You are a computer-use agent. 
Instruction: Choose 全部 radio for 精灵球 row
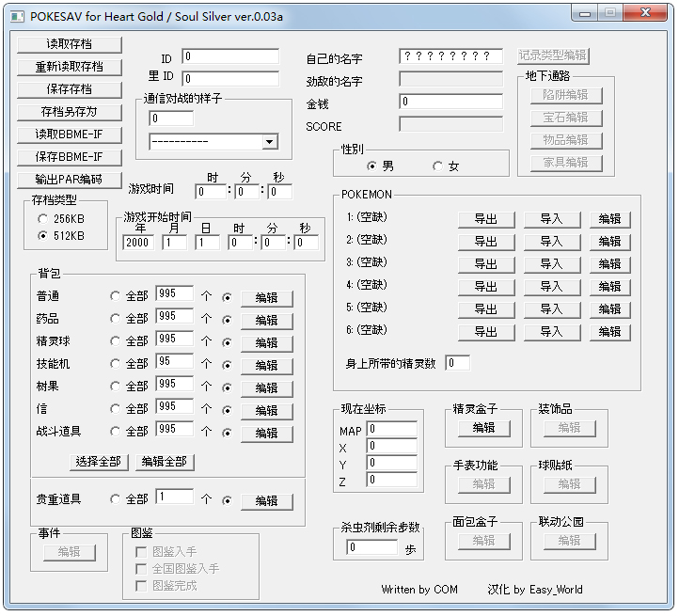coord(116,341)
